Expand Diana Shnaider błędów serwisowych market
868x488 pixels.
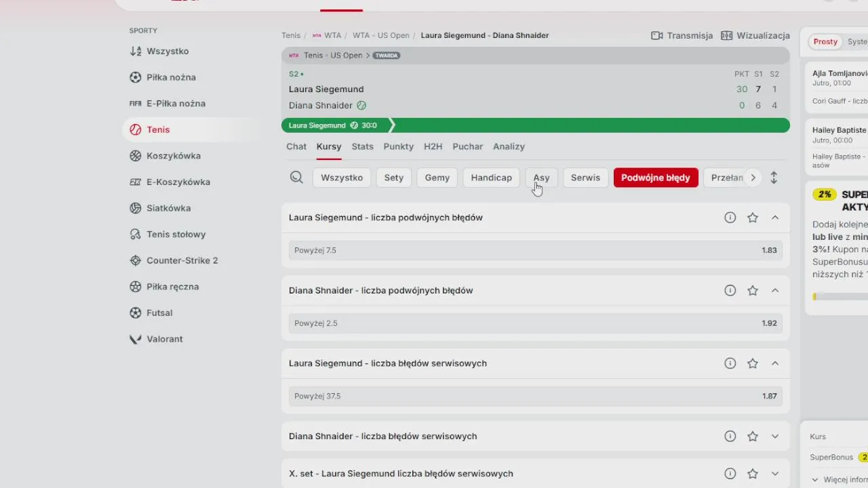click(x=775, y=436)
